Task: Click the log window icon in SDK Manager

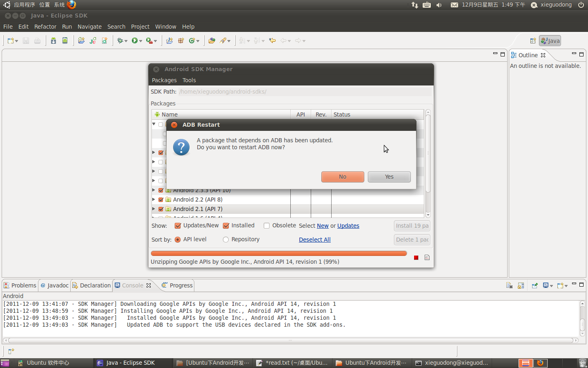Action: [x=427, y=258]
